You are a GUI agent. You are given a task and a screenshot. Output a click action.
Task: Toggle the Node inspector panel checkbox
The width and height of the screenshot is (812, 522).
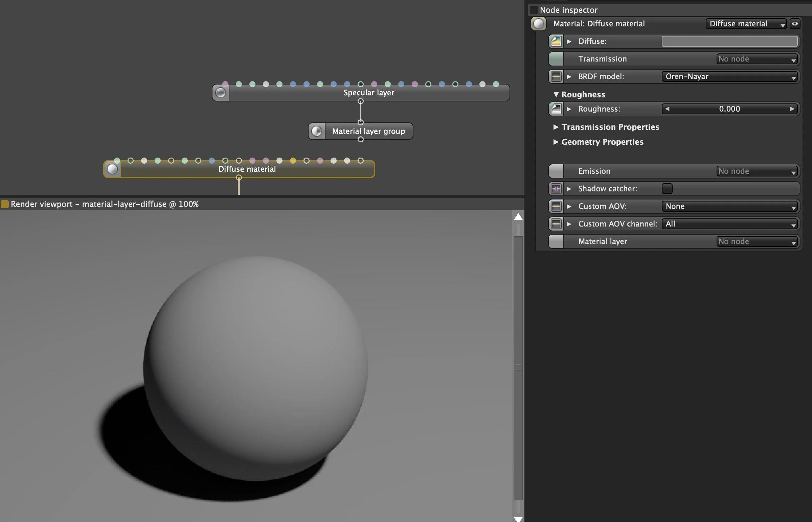tap(534, 10)
